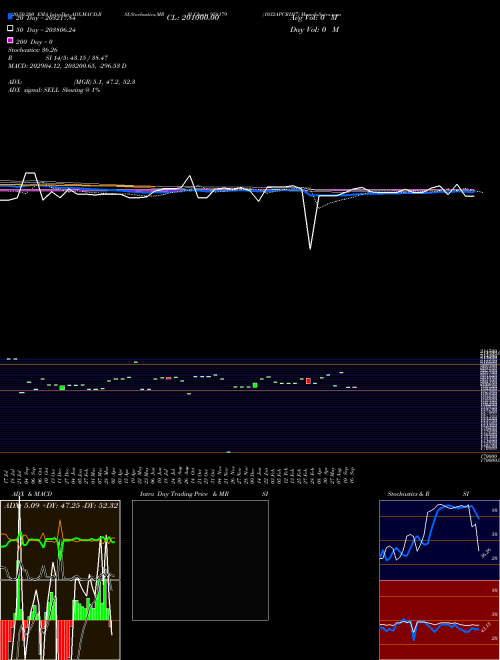Screen dimensions: 500x660
Task: Open the ADX and MACD indicator chart
Action: 60,580
